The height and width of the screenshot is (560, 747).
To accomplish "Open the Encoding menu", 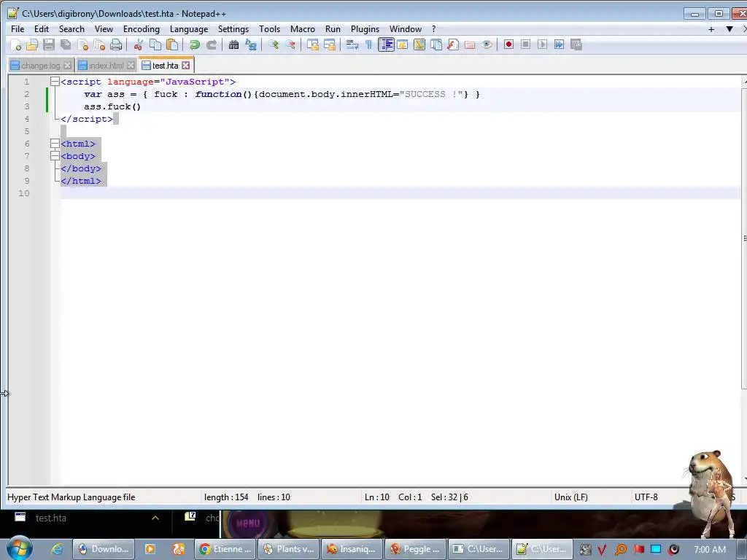I will click(x=142, y=29).
